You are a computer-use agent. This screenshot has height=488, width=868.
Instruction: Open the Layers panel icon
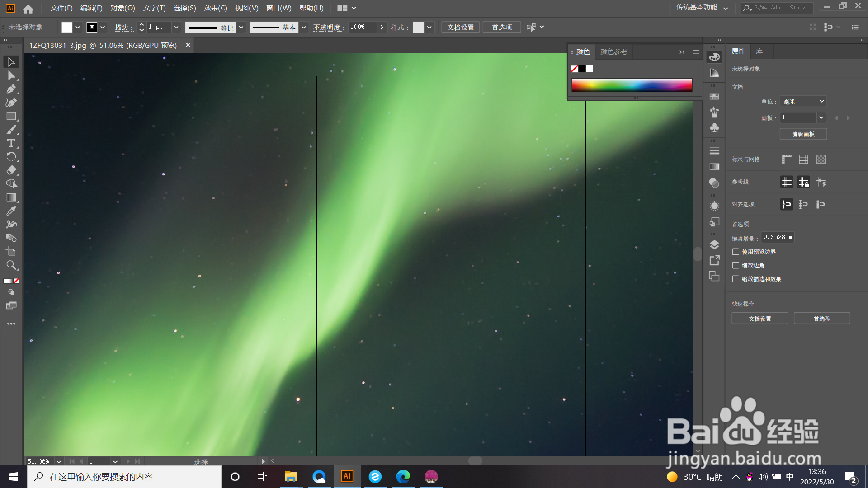(x=714, y=245)
